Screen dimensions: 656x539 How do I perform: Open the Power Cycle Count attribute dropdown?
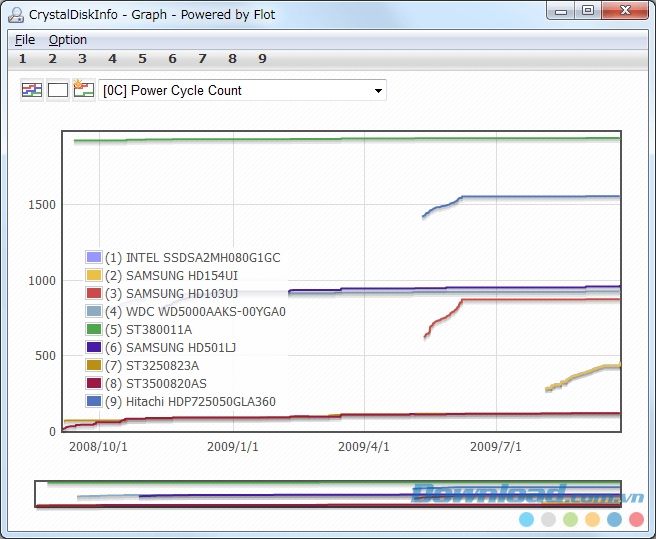(x=243, y=90)
